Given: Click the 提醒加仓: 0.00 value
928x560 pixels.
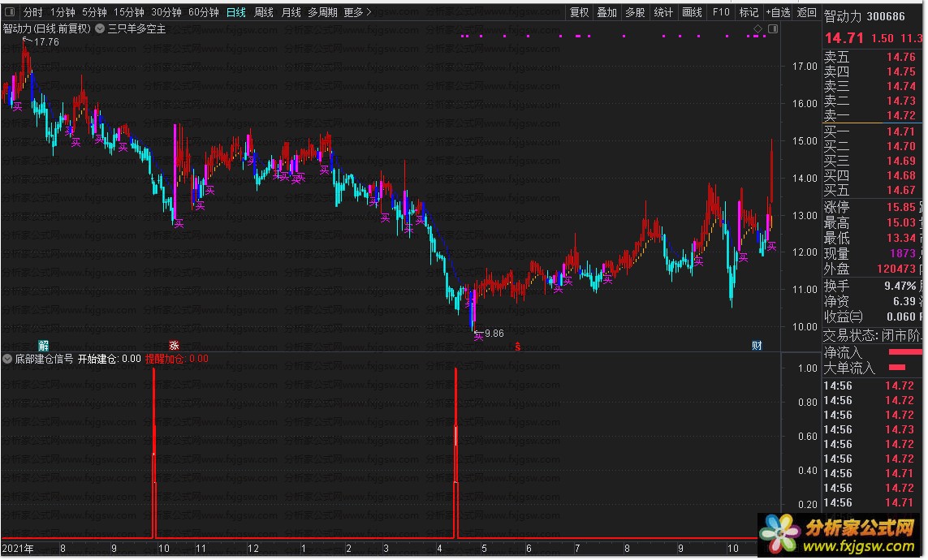Looking at the screenshot, I should (177, 359).
